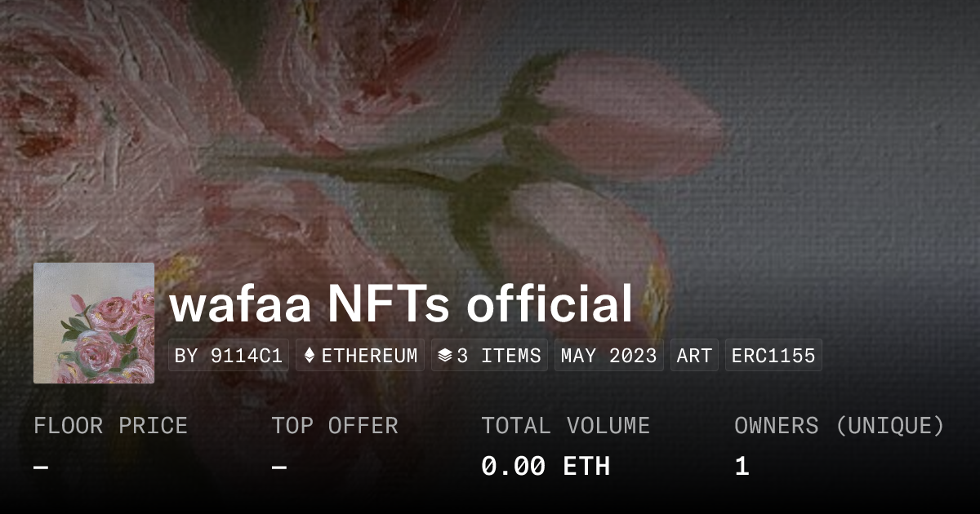Click the ART category badge
The image size is (980, 514).
point(694,356)
